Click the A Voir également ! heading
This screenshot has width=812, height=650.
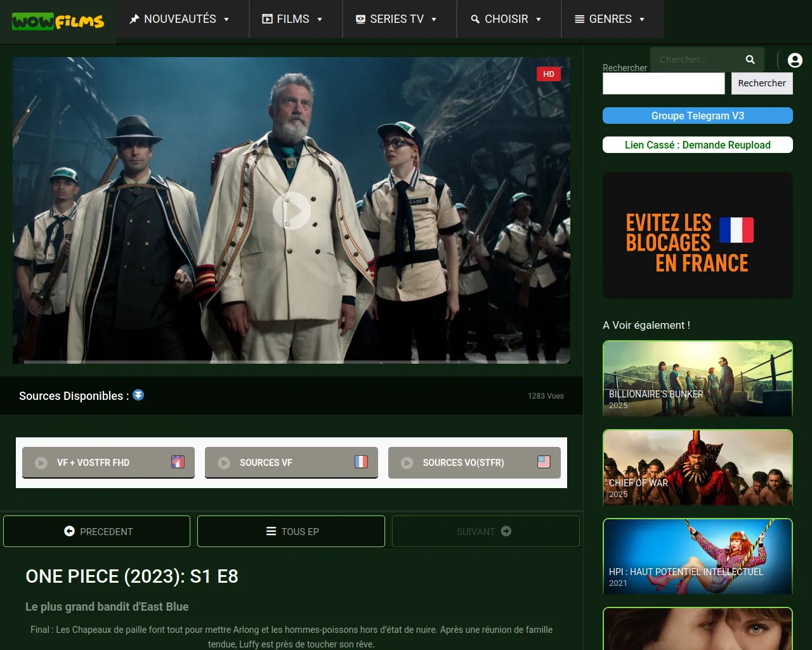(x=646, y=325)
